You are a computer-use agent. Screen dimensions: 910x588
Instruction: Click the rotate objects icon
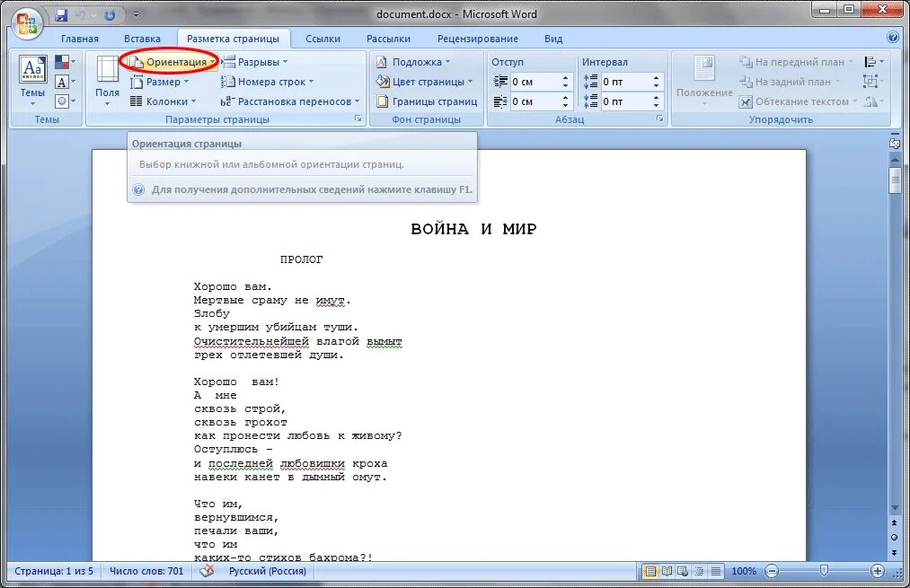873,101
